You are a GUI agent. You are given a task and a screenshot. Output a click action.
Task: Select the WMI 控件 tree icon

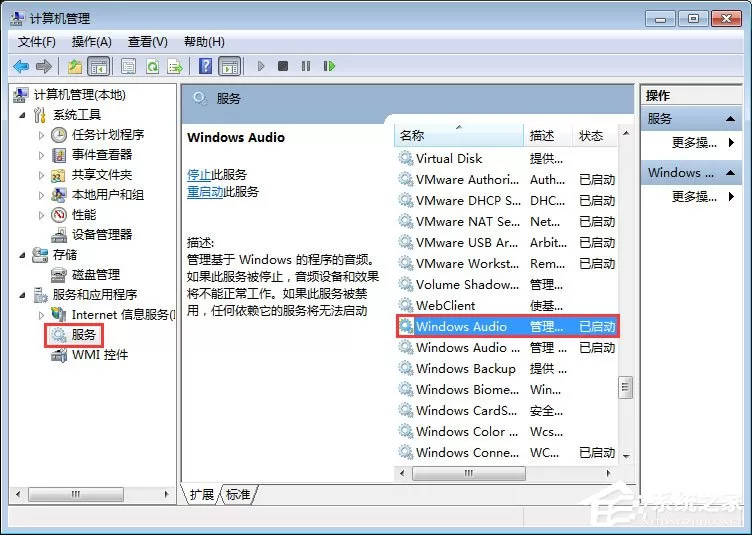pos(59,355)
